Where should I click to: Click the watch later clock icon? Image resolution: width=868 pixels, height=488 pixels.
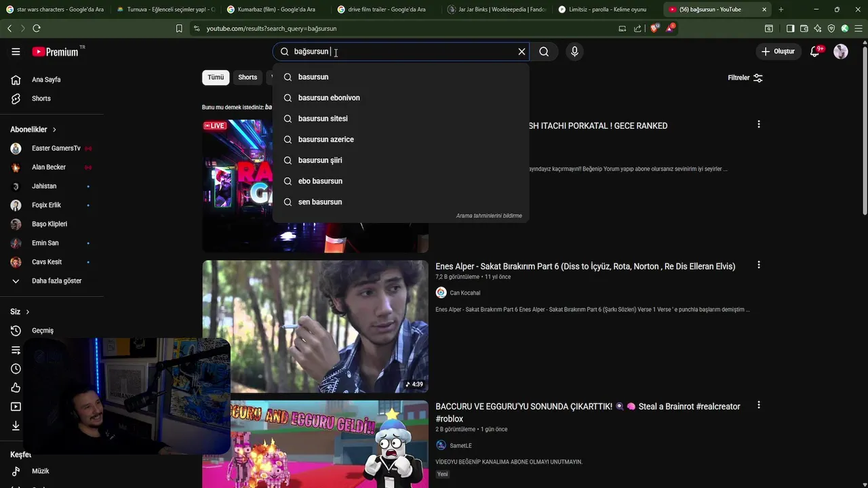click(x=16, y=369)
